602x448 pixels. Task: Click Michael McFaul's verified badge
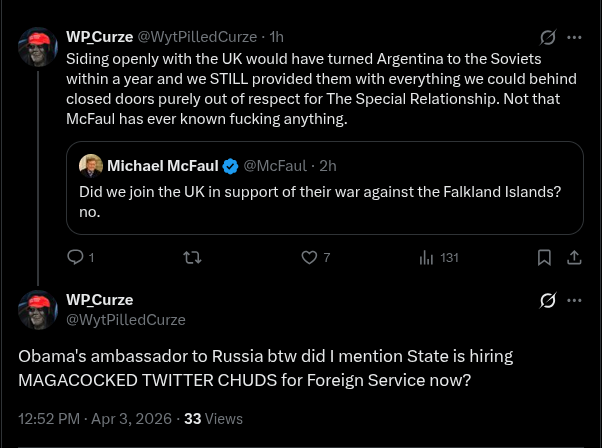click(230, 166)
